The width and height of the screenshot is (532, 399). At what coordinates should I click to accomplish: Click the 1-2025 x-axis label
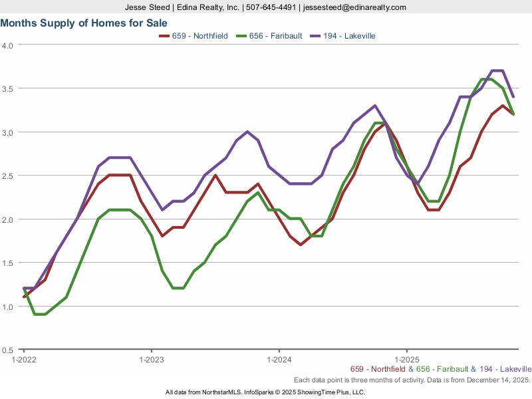pyautogui.click(x=406, y=359)
